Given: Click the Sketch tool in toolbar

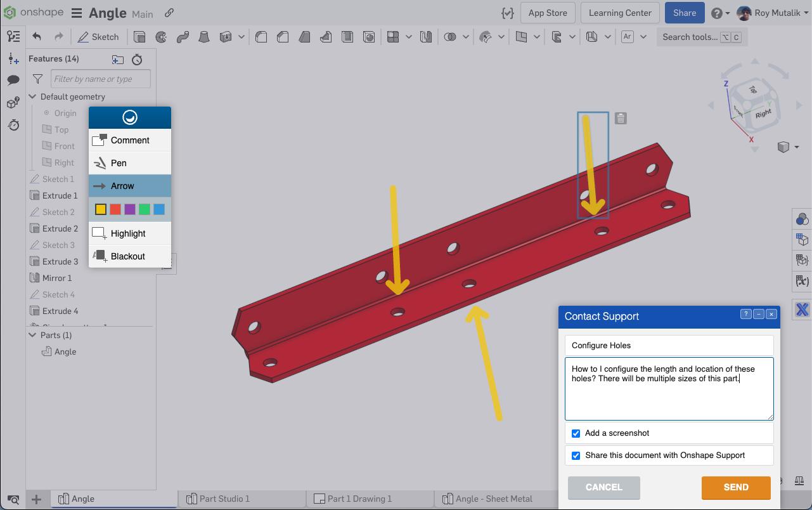Looking at the screenshot, I should click(98, 37).
